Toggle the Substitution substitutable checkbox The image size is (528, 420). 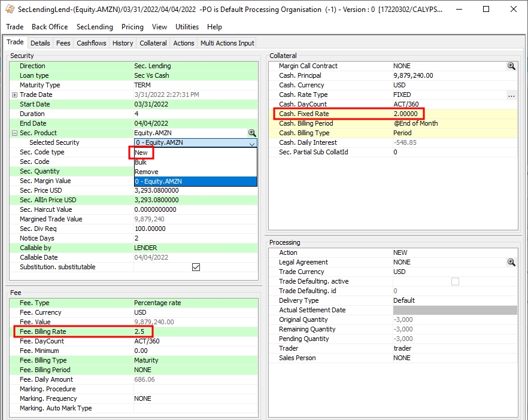[196, 267]
